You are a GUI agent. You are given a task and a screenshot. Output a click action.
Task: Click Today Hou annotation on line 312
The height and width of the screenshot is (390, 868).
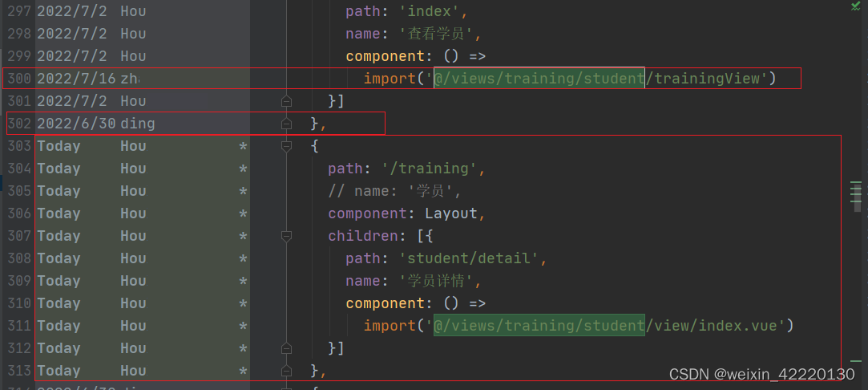(91, 348)
